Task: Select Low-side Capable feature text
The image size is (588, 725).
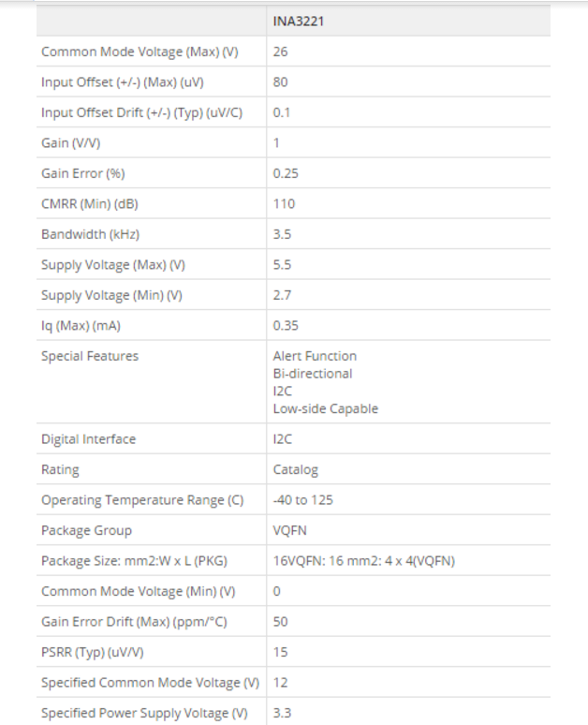Action: (x=326, y=408)
